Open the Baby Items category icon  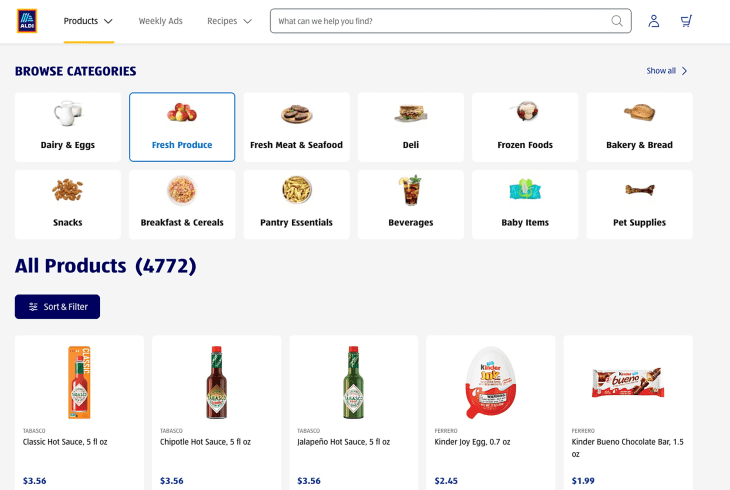tap(525, 190)
